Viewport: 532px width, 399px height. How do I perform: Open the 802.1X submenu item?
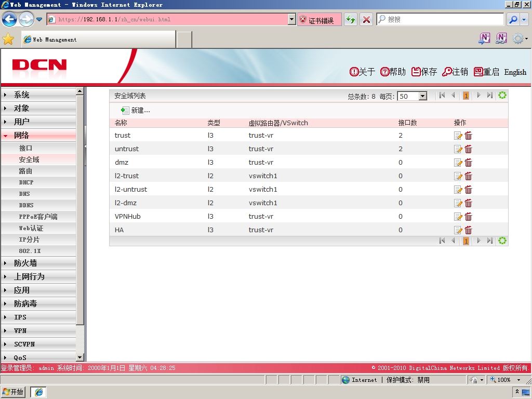[x=38, y=251]
